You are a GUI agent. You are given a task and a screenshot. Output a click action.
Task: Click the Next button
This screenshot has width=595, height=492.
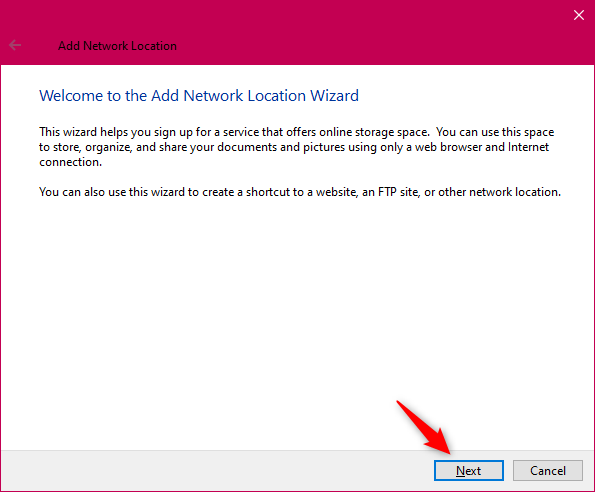pos(469,470)
